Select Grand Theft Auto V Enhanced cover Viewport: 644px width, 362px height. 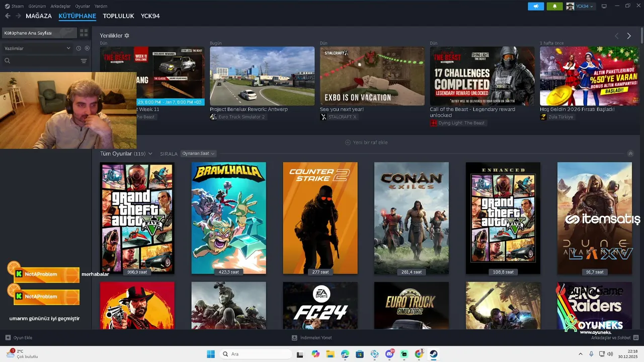coord(503,218)
